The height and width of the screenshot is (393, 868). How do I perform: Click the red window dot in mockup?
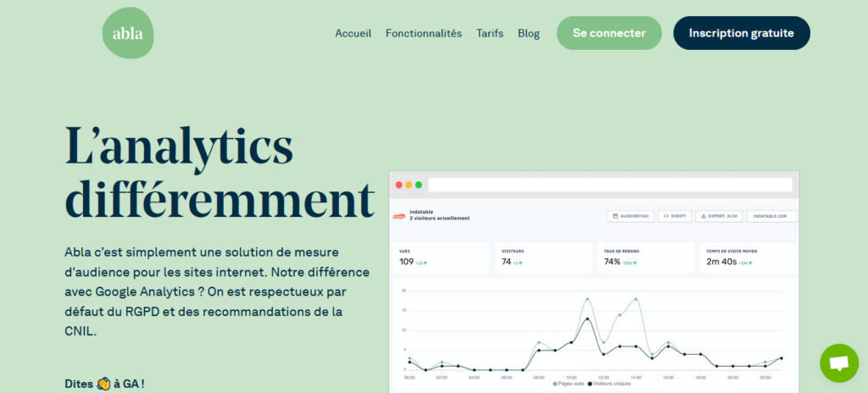[x=398, y=185]
